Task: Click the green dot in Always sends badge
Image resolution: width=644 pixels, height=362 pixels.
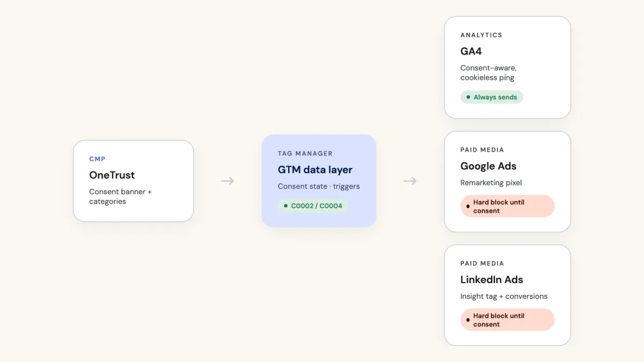Action: 468,97
